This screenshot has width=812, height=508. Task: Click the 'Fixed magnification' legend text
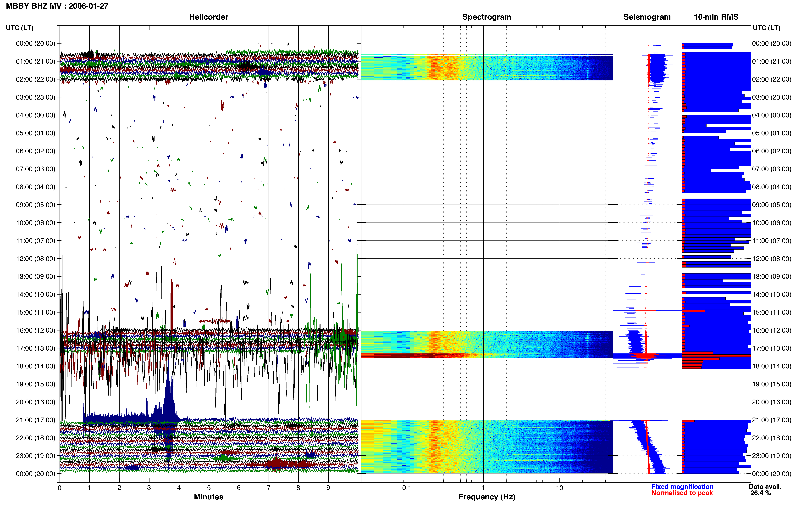[x=682, y=486]
